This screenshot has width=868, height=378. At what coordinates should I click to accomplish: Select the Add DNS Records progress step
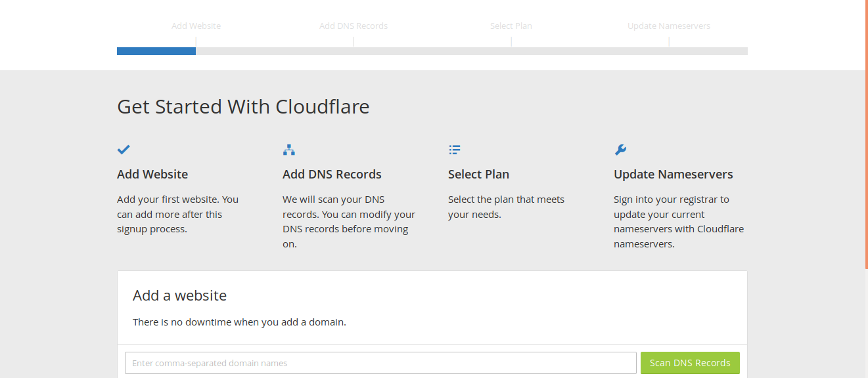(354, 26)
